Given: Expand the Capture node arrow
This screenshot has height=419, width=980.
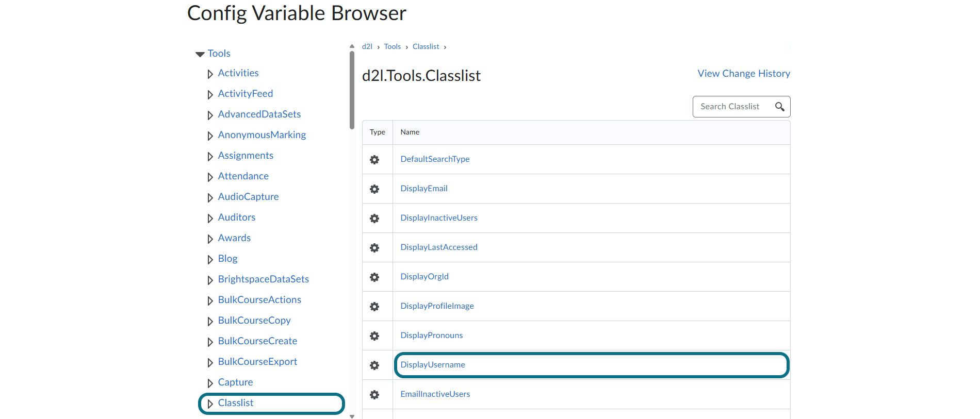Looking at the screenshot, I should click(210, 383).
